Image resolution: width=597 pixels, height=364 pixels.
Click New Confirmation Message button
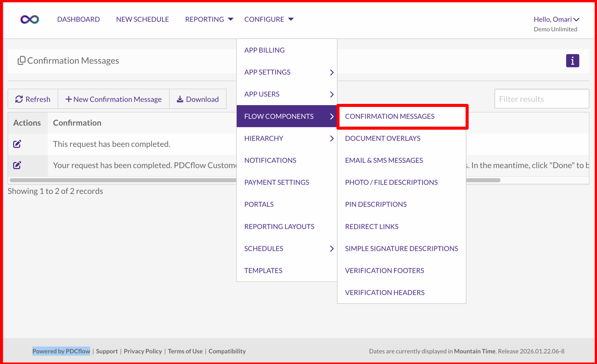pyautogui.click(x=113, y=99)
